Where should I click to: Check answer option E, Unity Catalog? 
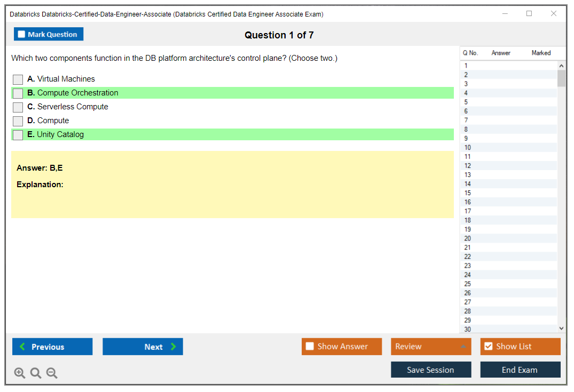pos(18,134)
